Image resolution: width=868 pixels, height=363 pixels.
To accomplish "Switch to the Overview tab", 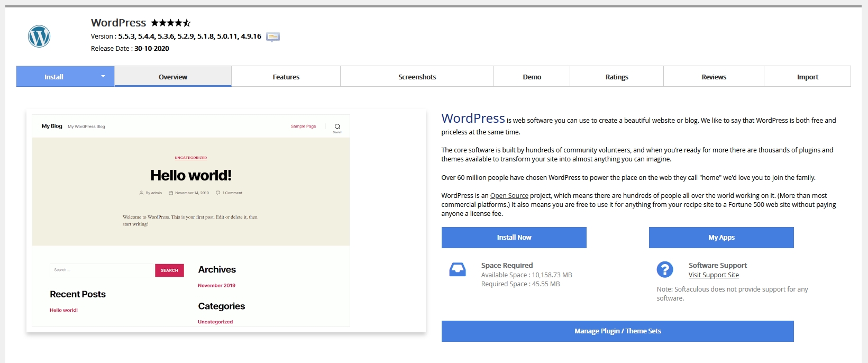I will point(173,77).
